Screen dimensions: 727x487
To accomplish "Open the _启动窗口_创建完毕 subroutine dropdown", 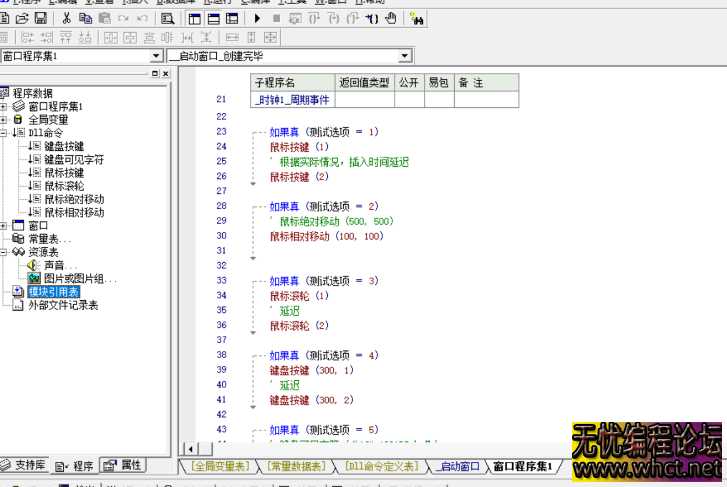I will point(404,57).
